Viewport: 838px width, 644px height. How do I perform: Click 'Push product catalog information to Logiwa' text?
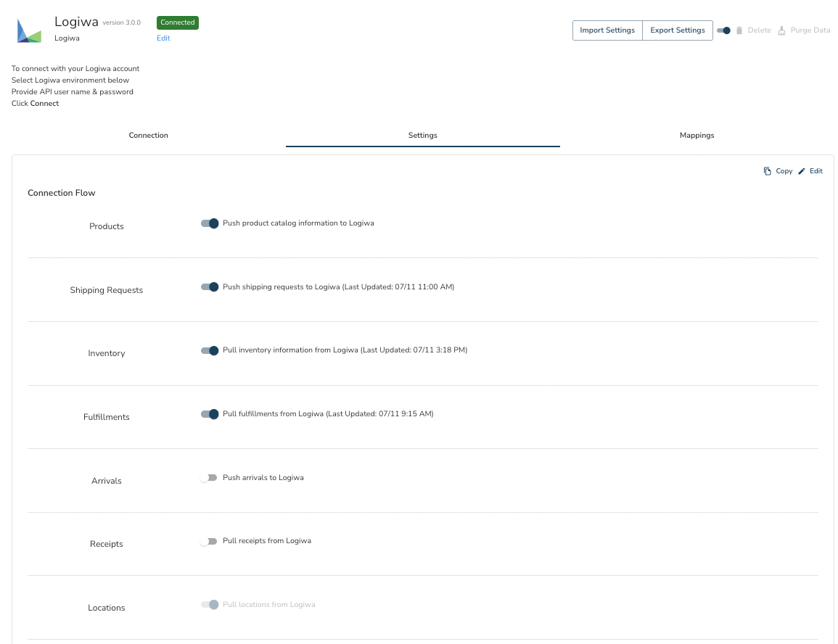pos(298,223)
